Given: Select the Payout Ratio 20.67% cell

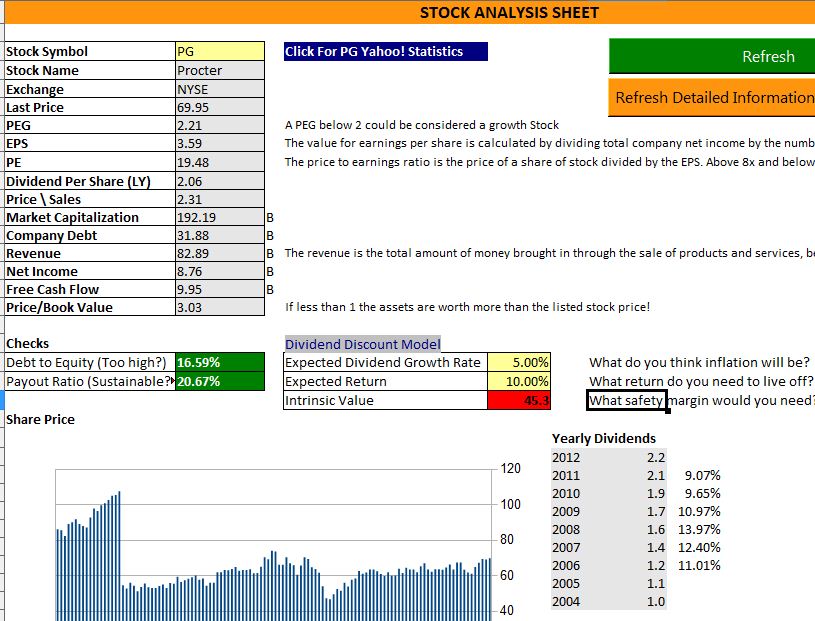Looking at the screenshot, I should click(220, 381).
